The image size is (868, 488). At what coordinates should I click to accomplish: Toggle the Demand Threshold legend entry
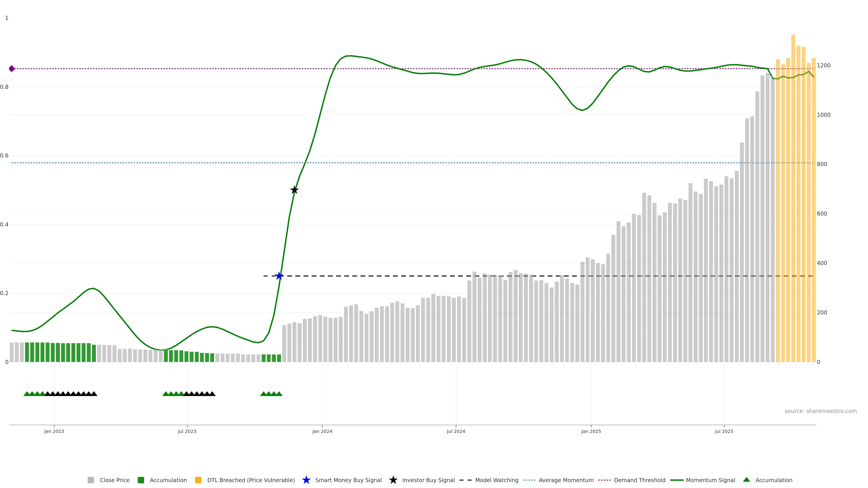tap(639, 480)
